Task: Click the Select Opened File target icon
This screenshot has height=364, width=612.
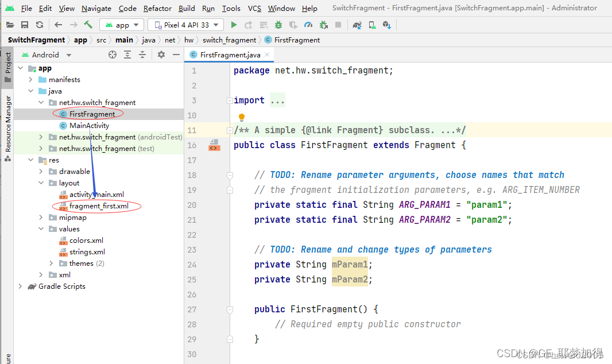Action: pyautogui.click(x=113, y=55)
